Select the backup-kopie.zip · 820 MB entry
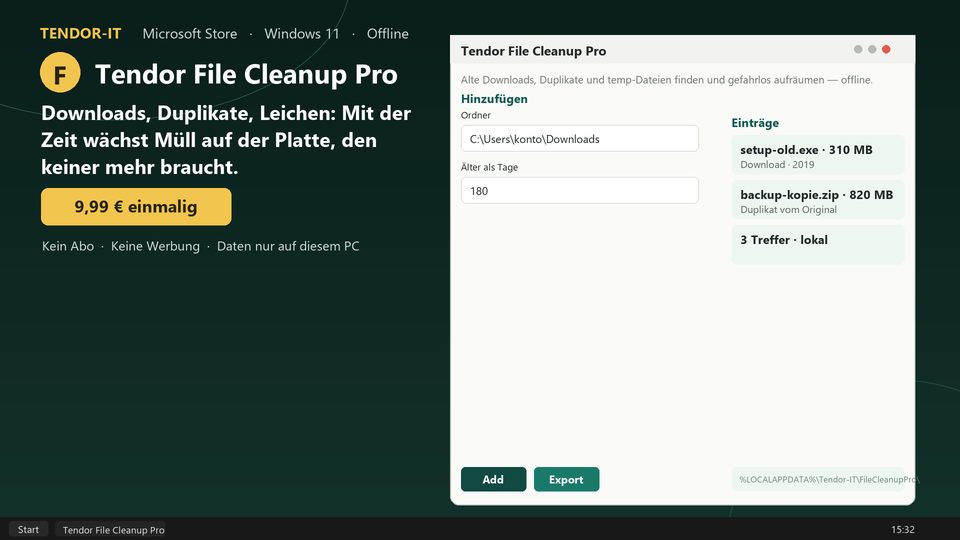 point(817,201)
